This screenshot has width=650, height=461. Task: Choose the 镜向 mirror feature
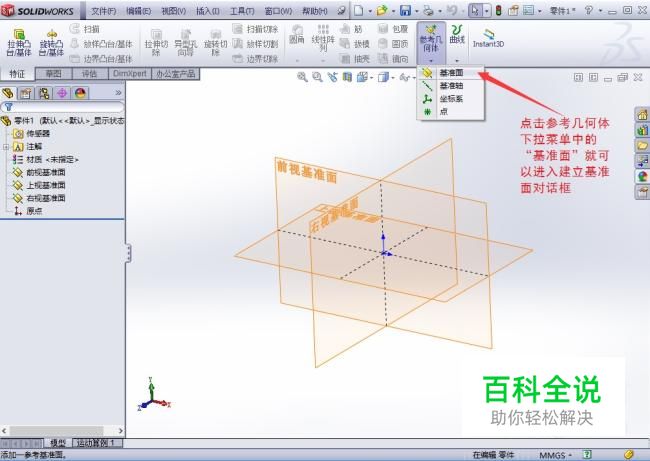(x=393, y=58)
